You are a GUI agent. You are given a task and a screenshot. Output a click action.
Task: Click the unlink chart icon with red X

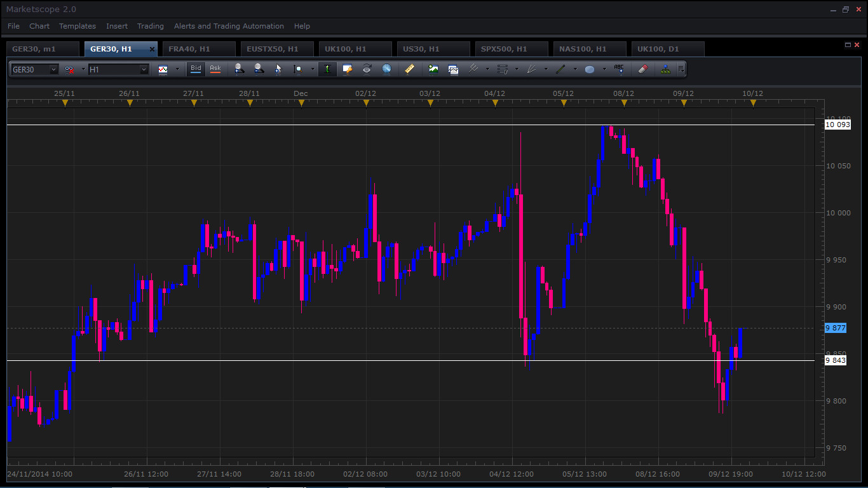tap(69, 69)
